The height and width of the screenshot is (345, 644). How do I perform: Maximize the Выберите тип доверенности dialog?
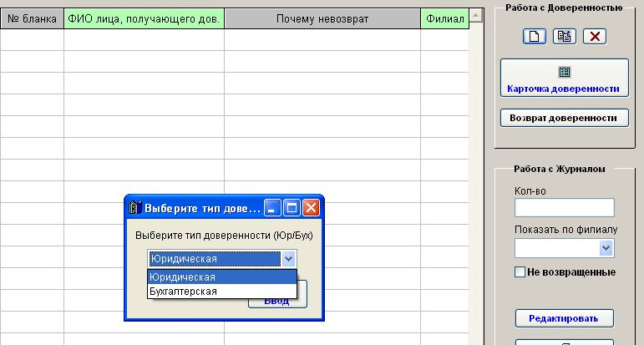click(292, 208)
